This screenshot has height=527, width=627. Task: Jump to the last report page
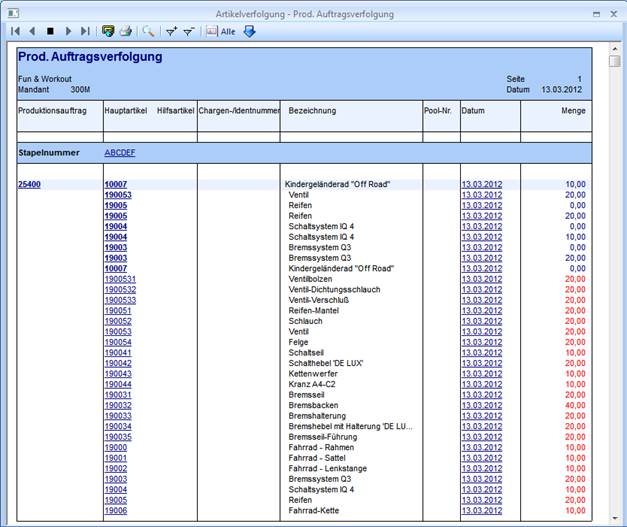85,32
